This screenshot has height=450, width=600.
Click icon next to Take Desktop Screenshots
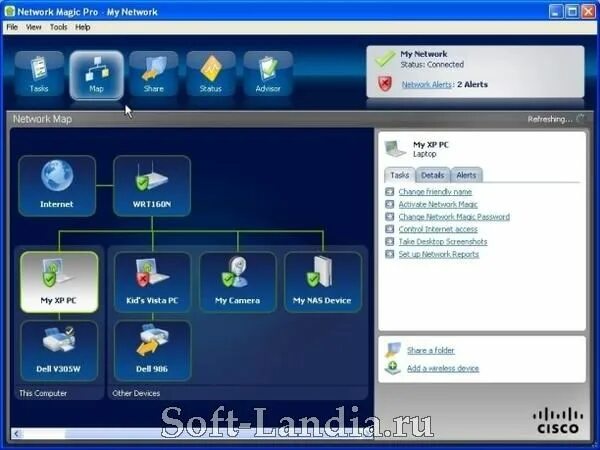(x=390, y=241)
